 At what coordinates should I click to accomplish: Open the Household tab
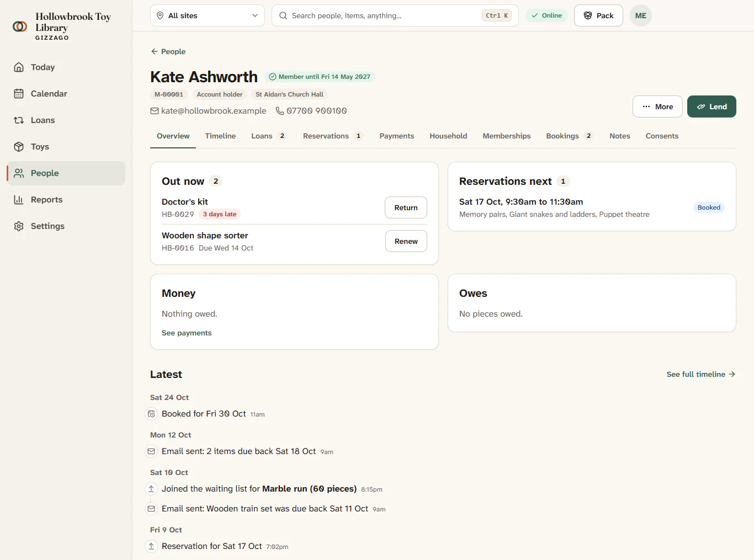point(448,136)
